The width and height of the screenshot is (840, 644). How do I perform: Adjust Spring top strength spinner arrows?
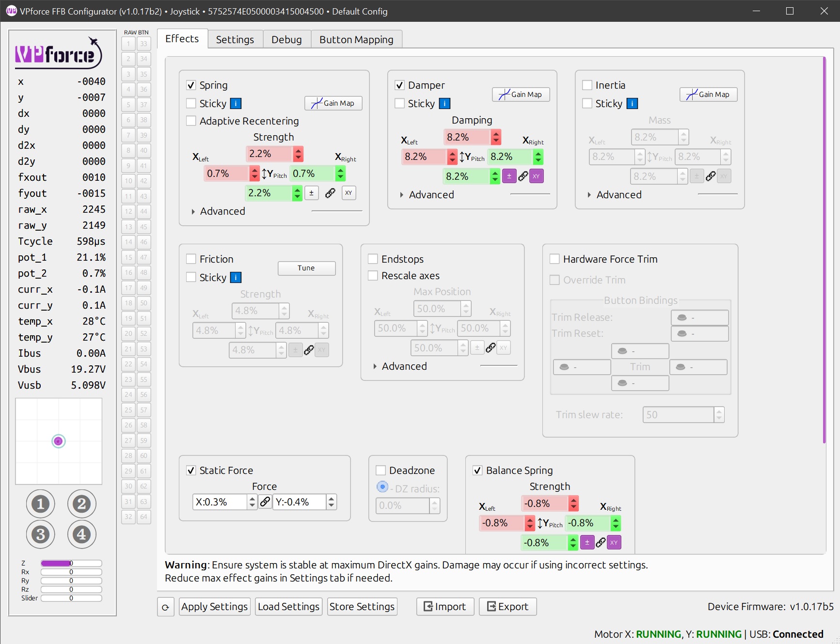pyautogui.click(x=298, y=154)
